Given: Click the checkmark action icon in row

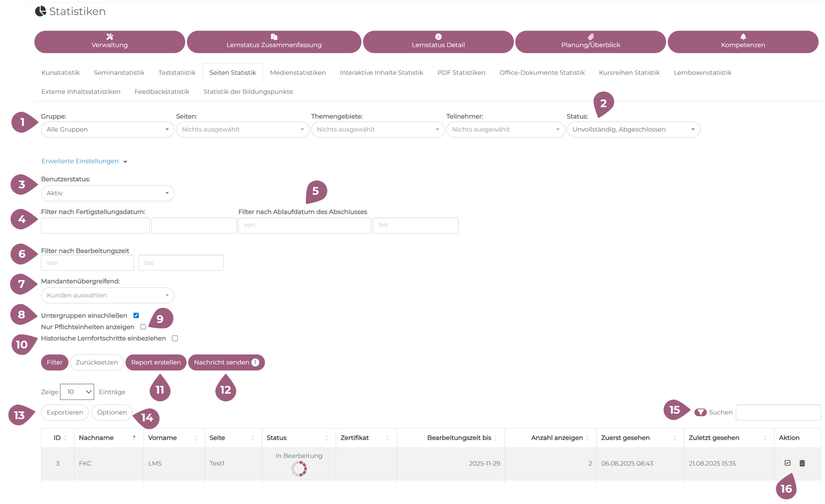Looking at the screenshot, I should click(787, 463).
